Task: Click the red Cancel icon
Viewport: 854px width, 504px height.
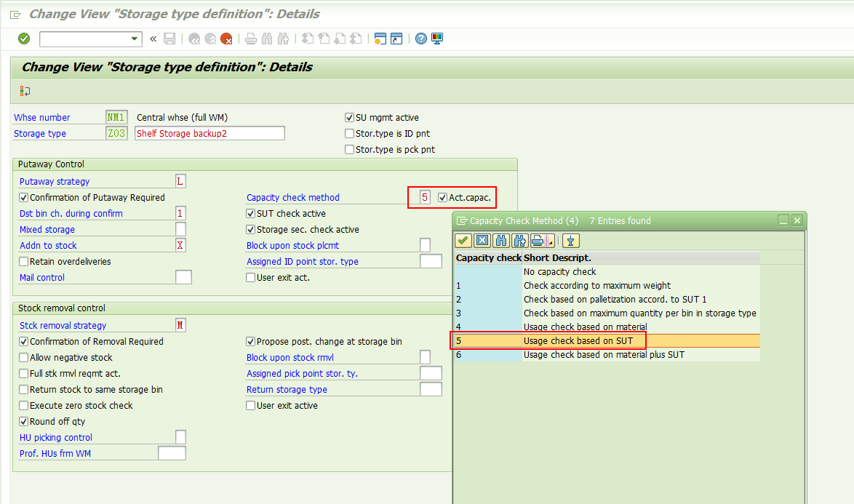Action: click(226, 39)
